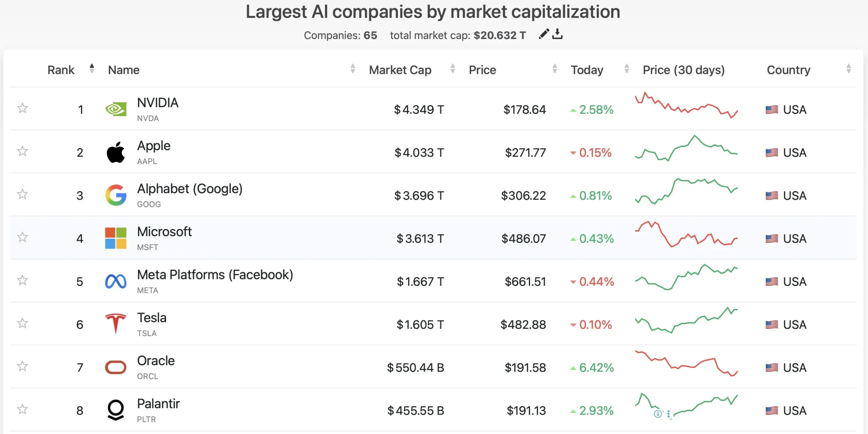Open the Oracle company page link
The height and width of the screenshot is (434, 868).
click(156, 360)
